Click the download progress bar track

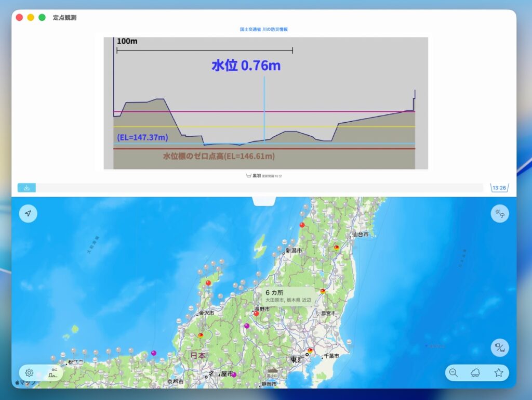point(260,188)
